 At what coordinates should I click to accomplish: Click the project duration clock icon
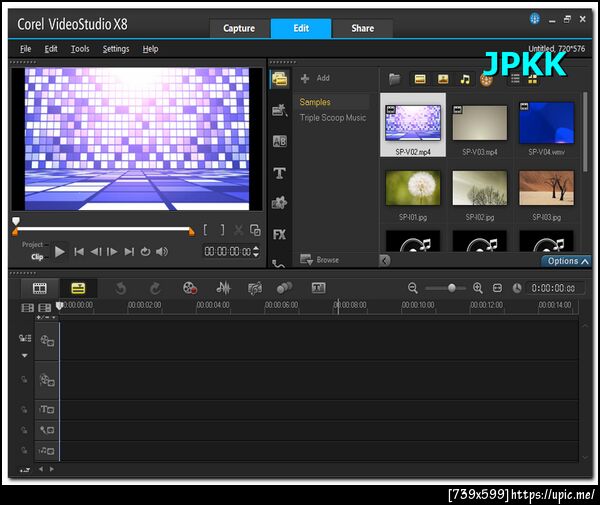(x=517, y=288)
